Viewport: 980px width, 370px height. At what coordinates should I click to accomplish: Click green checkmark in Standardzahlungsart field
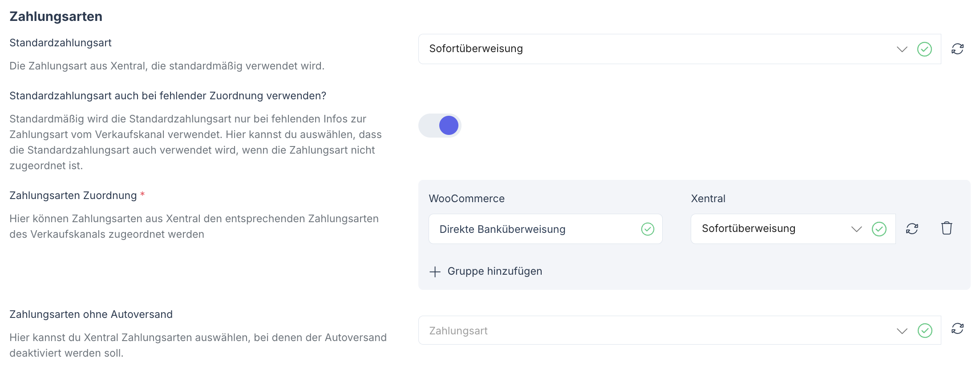click(x=924, y=49)
